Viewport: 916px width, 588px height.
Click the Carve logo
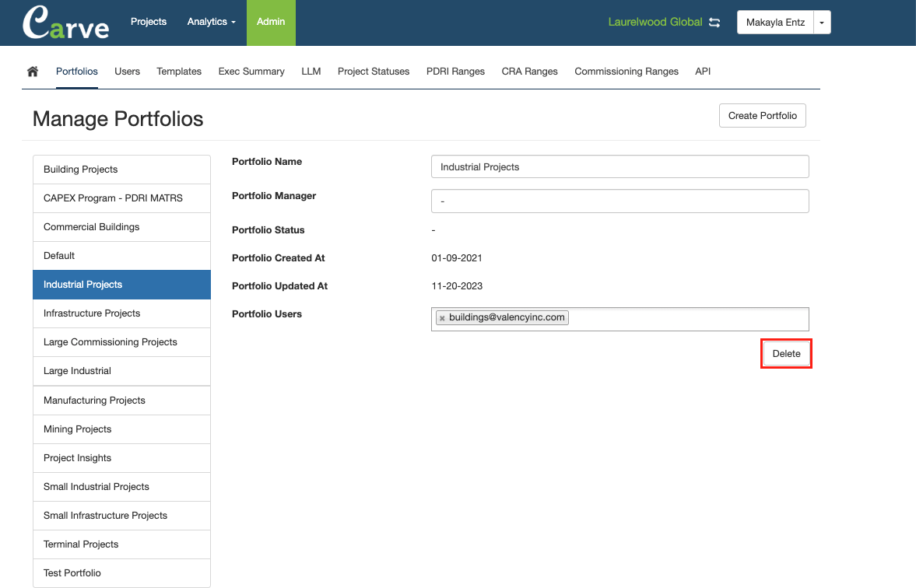[66, 23]
